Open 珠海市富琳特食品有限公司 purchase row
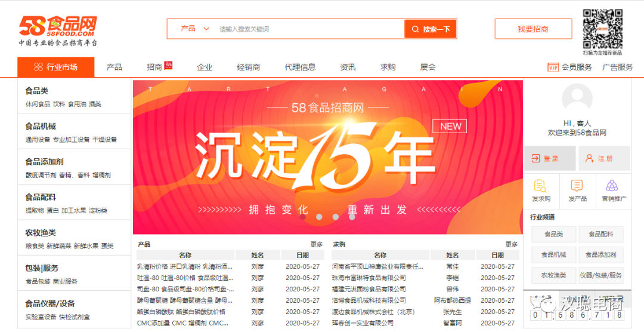The height and width of the screenshot is (332, 644). [425, 278]
